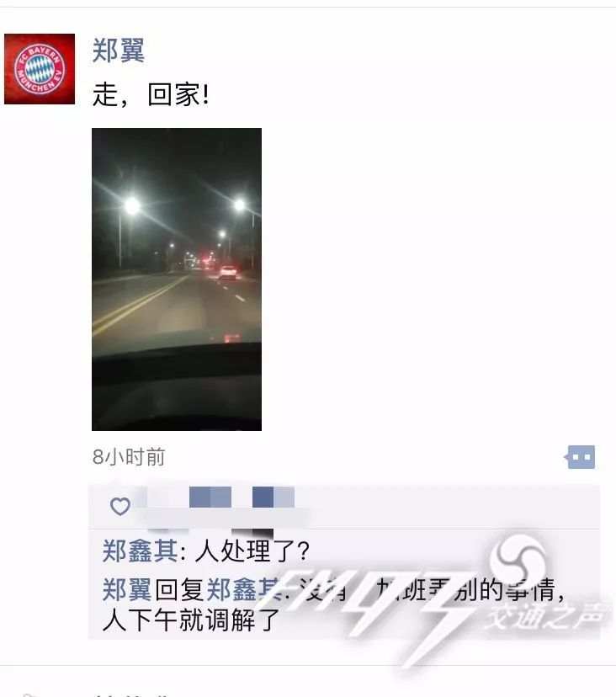This screenshot has height=697, width=616.
Task: Play the night road driving video
Action: (177, 279)
